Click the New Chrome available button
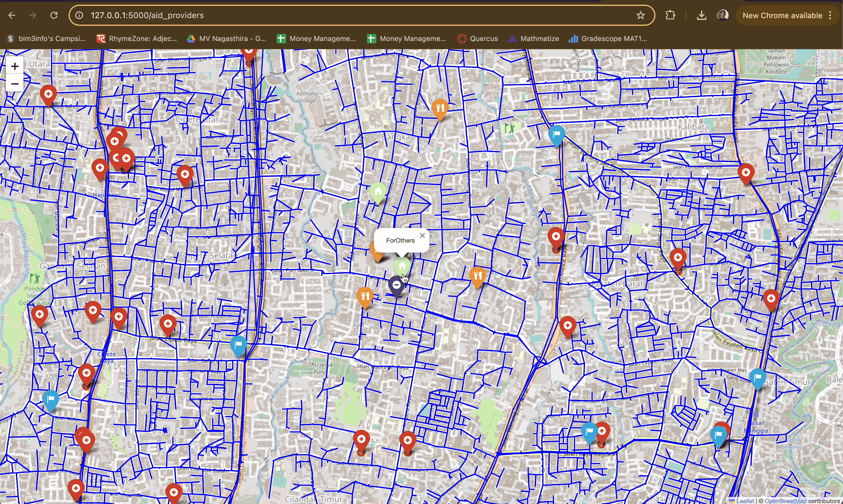 click(x=782, y=15)
